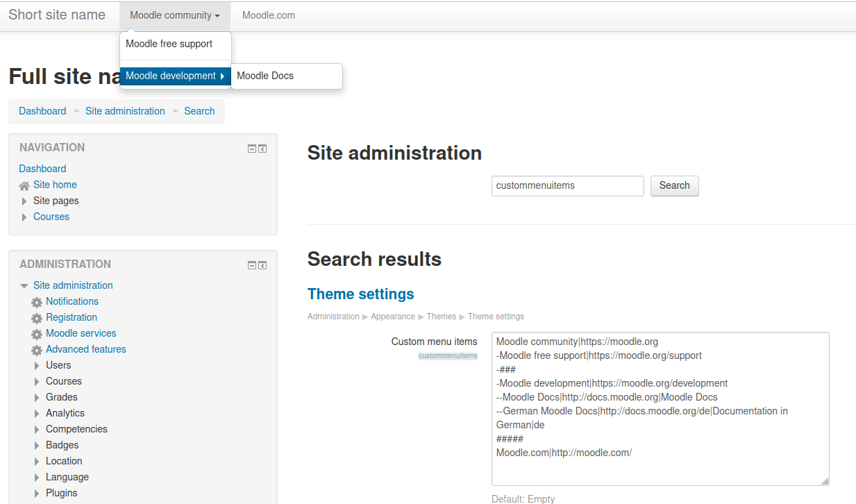Select Plugins in the administration tree

click(62, 493)
